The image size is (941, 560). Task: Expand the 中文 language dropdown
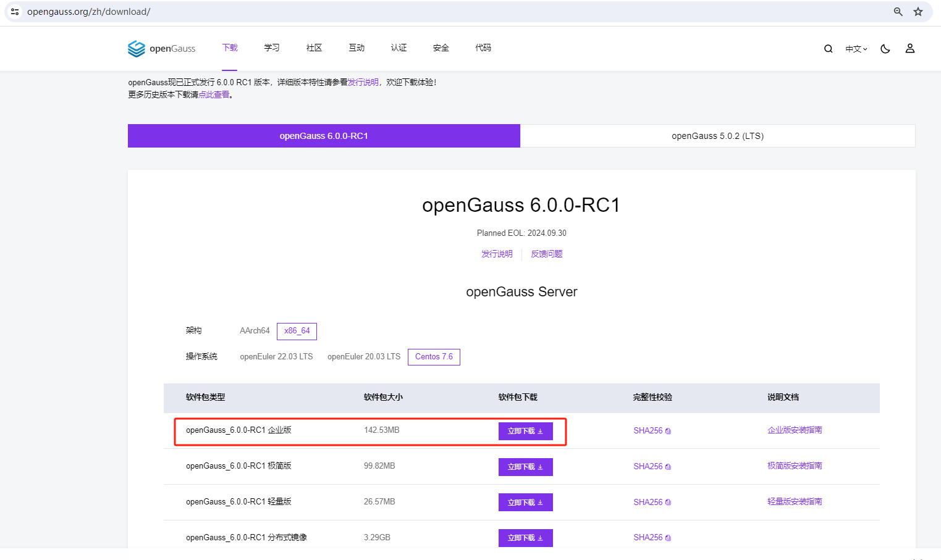856,49
